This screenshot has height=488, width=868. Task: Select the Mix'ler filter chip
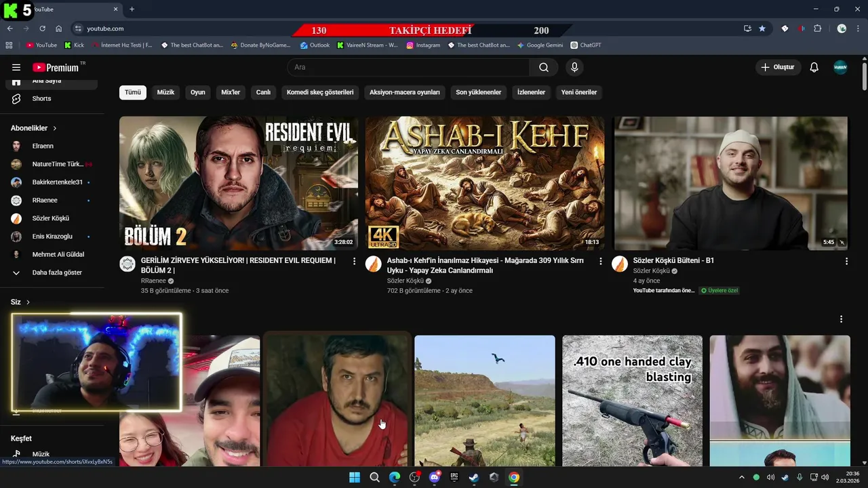[x=231, y=92]
